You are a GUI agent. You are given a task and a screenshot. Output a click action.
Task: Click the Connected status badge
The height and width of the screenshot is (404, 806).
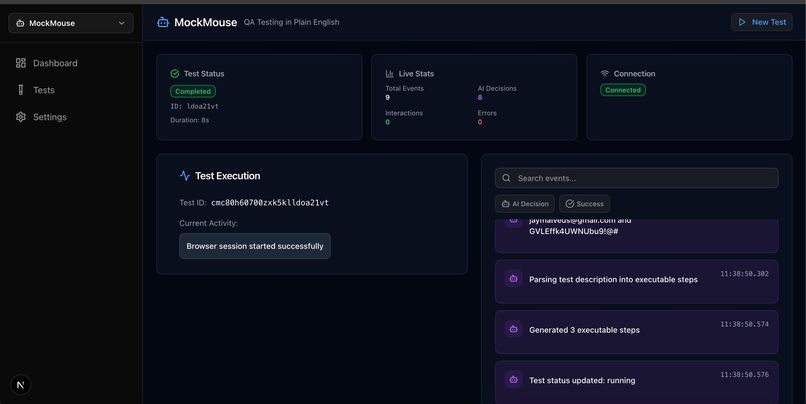(622, 90)
